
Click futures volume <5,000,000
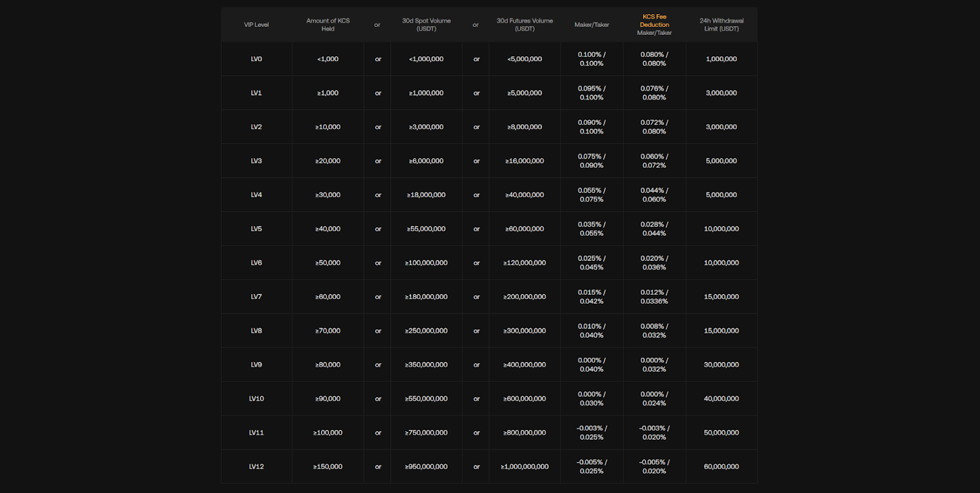click(x=524, y=59)
